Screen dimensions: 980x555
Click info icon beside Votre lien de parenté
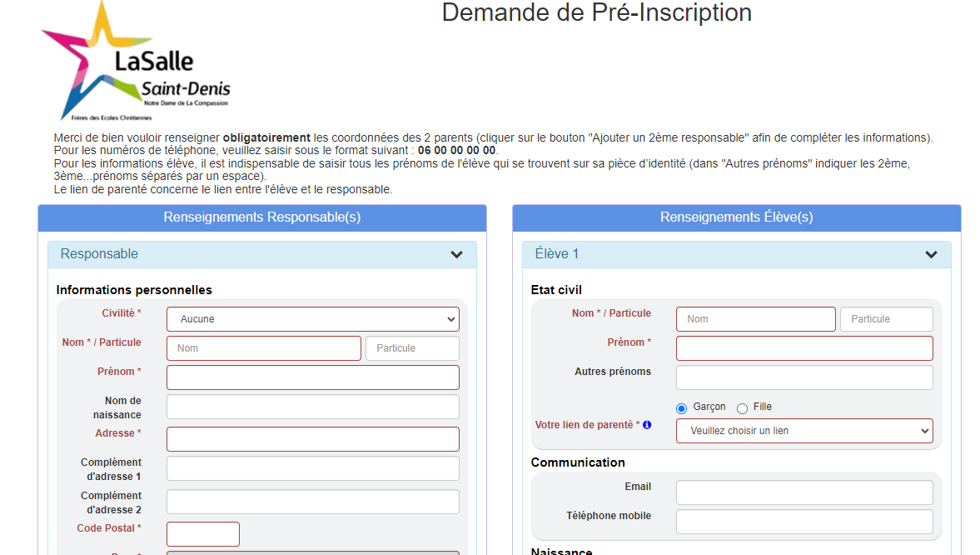point(647,425)
